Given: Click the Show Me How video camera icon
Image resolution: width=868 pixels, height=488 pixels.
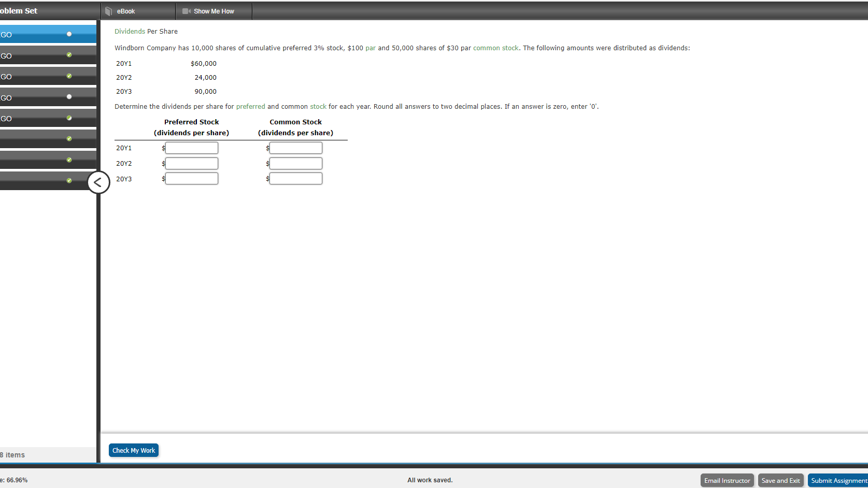Looking at the screenshot, I should [186, 10].
